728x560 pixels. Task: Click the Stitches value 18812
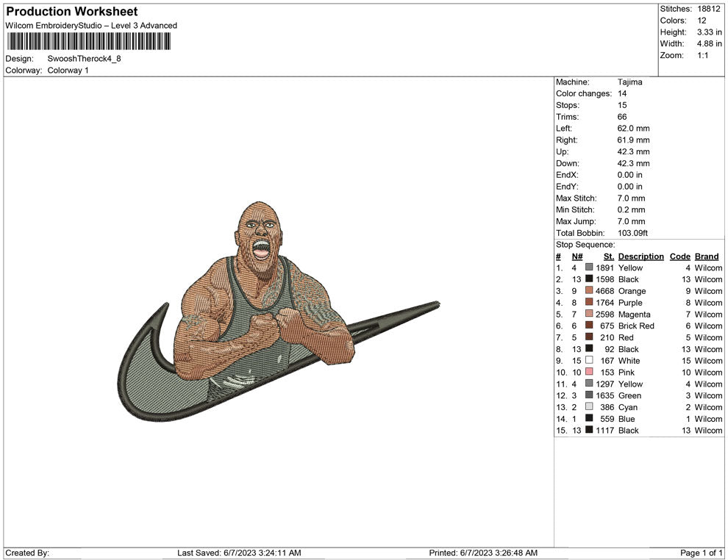click(708, 9)
